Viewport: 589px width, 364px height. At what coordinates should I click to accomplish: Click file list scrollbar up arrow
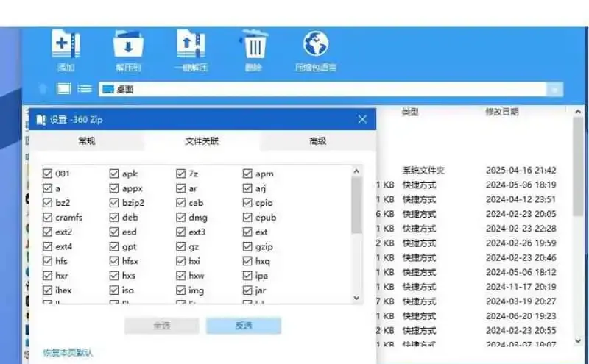[x=578, y=112]
